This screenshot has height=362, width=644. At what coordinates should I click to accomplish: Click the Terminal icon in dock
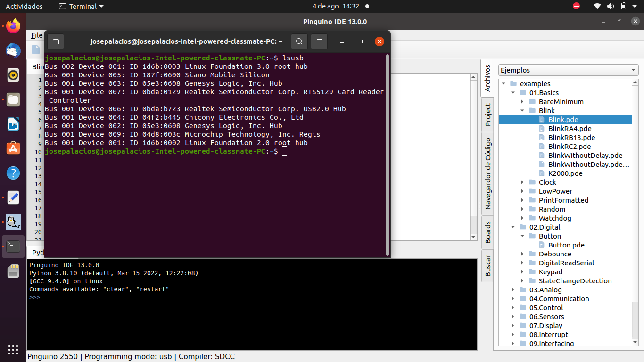click(x=13, y=247)
